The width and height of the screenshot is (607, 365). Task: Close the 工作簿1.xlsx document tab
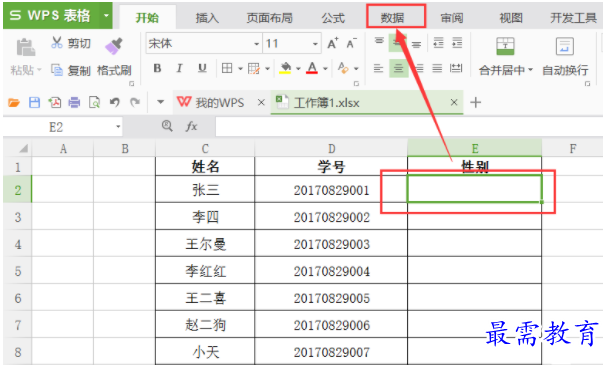(x=454, y=102)
